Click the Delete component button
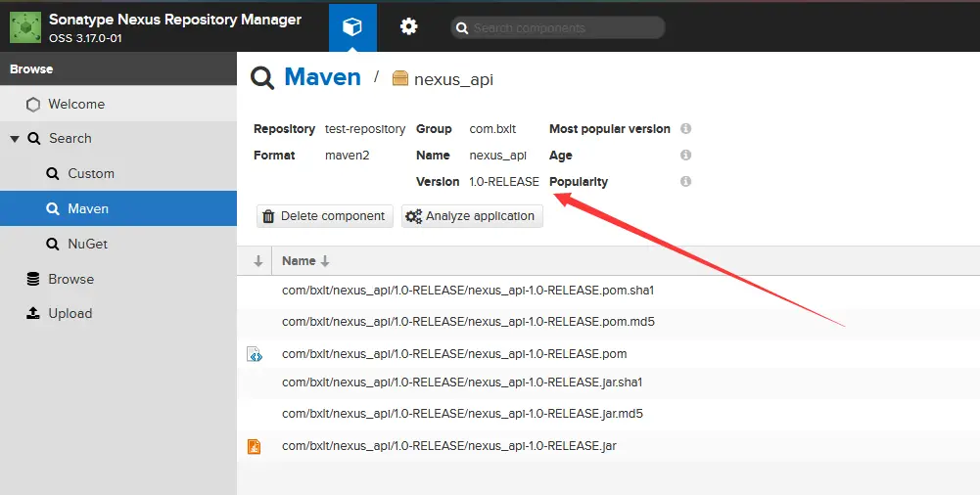The width and height of the screenshot is (980, 495). pyautogui.click(x=325, y=216)
